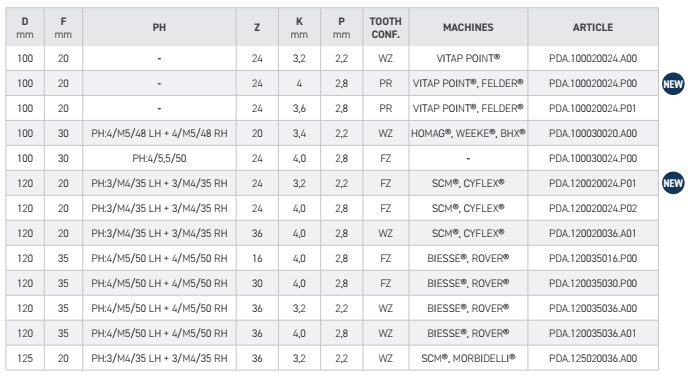This screenshot has height=376, width=688.
Task: Open article PDA.100020024.A00
Action: (593, 58)
